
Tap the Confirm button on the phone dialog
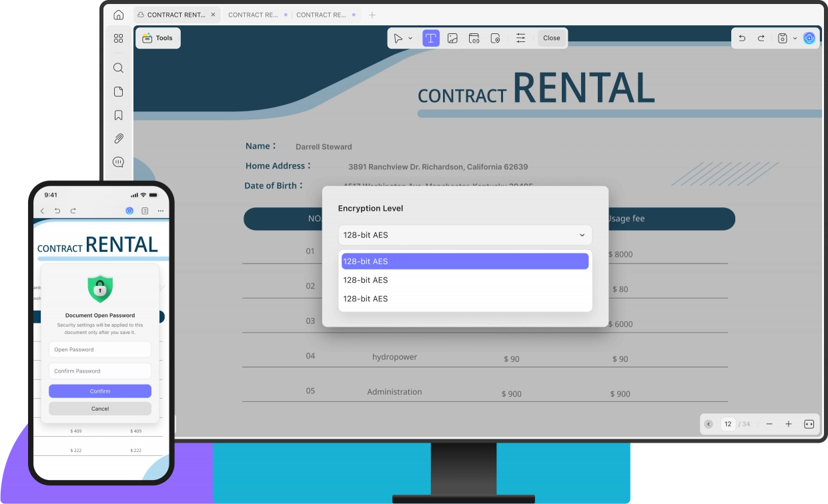pos(100,391)
